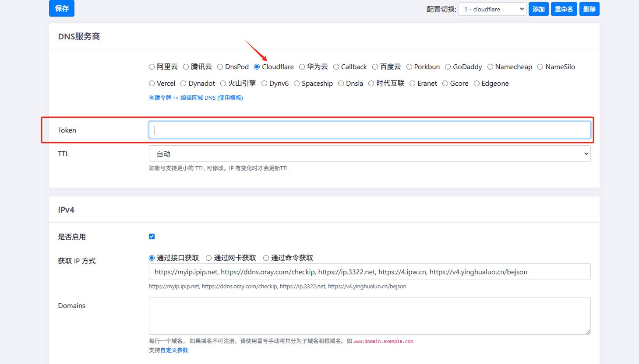Select the GoDaddy DNS provider

[447, 66]
